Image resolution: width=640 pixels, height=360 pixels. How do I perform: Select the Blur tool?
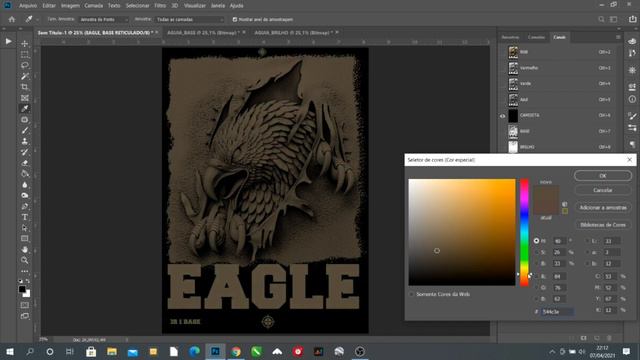(25, 185)
